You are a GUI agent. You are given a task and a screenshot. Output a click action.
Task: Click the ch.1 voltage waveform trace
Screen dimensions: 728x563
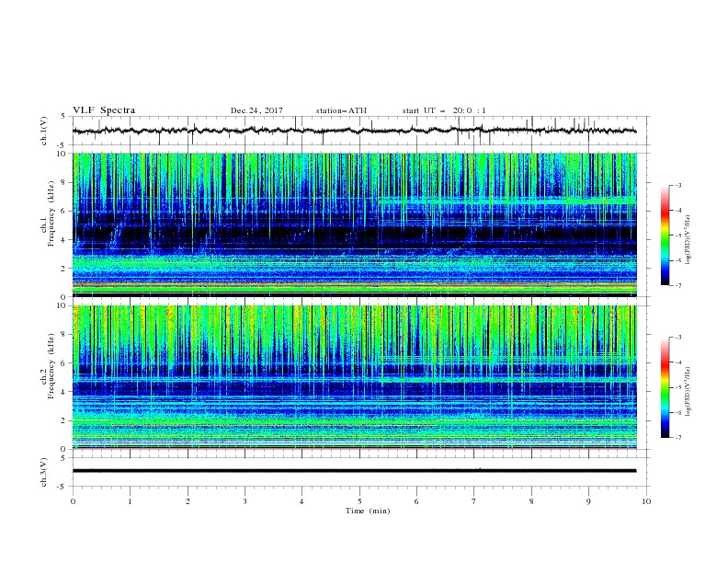pos(354,131)
